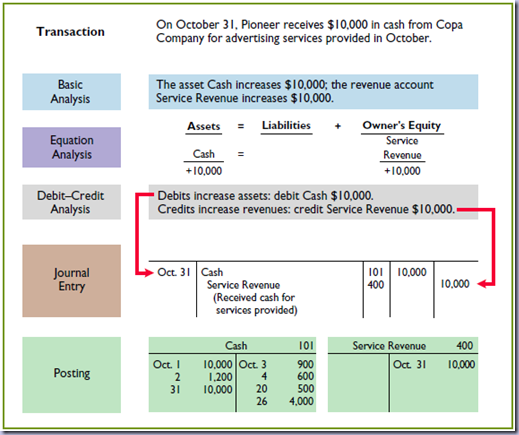Click "Cash" under the Assets heading
Viewport: 519px width, 435px height.
point(204,154)
